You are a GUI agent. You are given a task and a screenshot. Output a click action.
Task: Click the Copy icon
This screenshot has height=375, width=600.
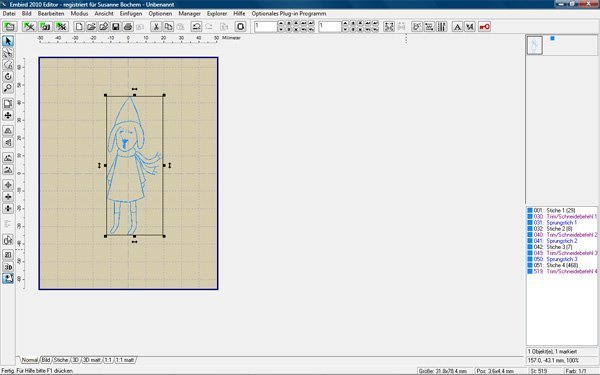tap(168, 26)
